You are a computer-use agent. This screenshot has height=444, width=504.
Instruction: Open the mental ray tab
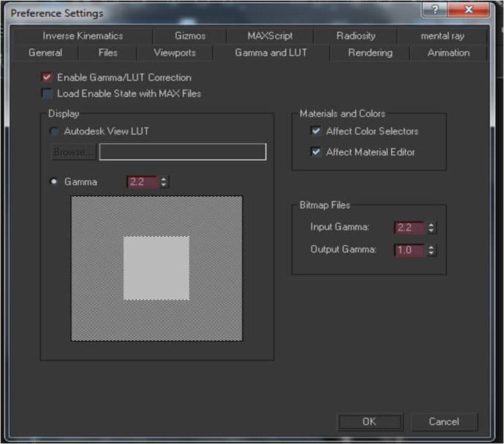coord(443,36)
